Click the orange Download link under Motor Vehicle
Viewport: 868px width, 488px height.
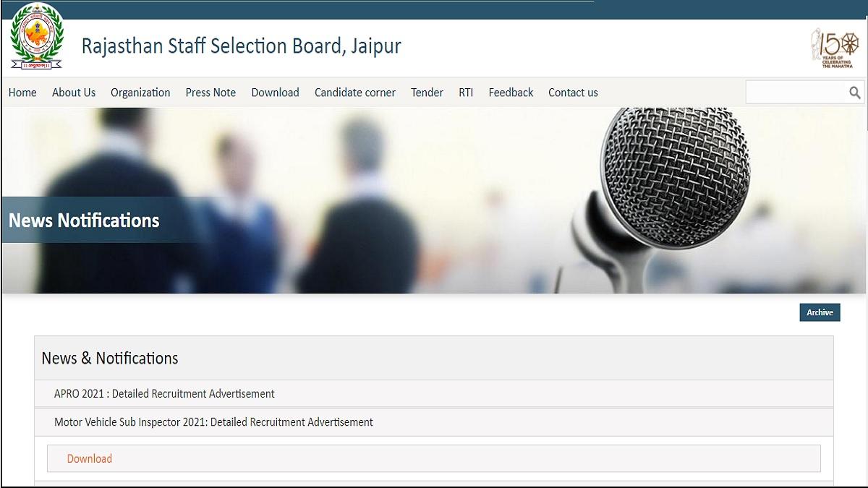pyautogui.click(x=90, y=459)
